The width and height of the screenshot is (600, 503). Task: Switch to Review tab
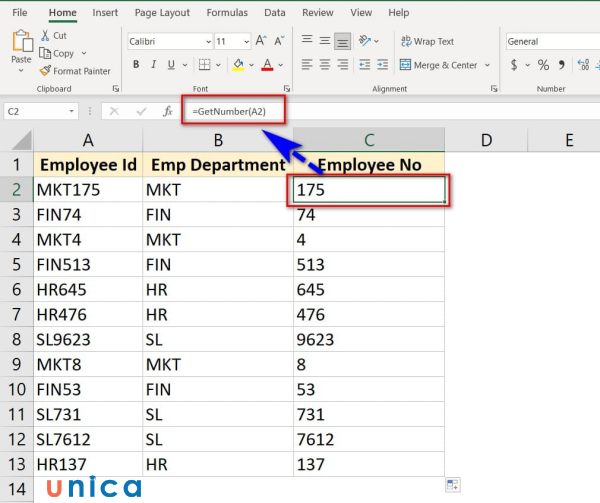(318, 13)
